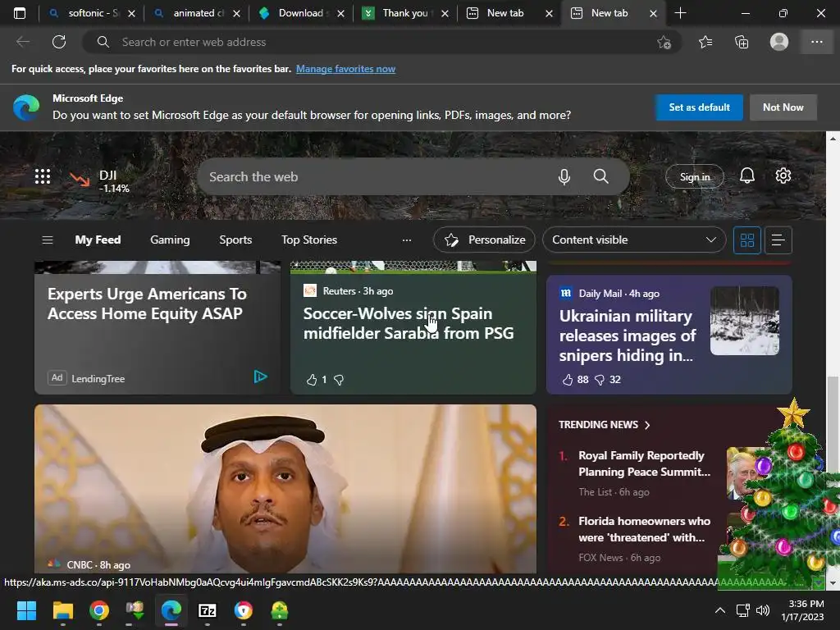This screenshot has width=840, height=630.
Task: Click Set as default button
Action: (x=699, y=107)
